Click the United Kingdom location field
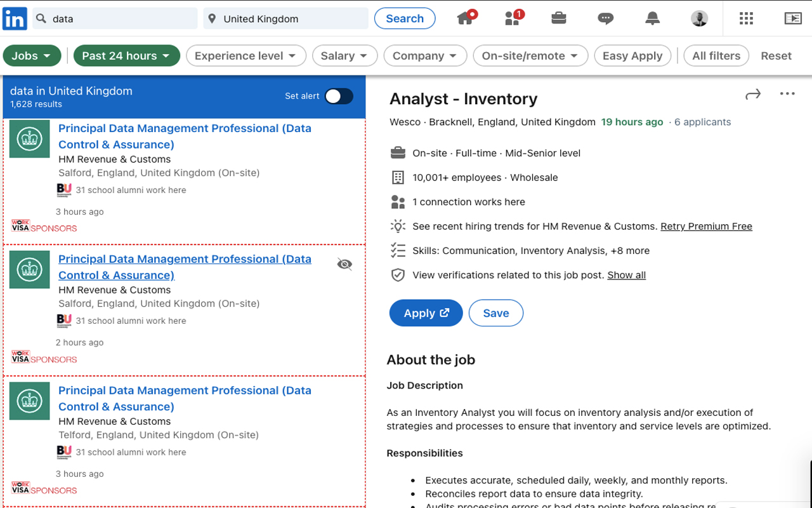The width and height of the screenshot is (812, 508). tap(285, 18)
